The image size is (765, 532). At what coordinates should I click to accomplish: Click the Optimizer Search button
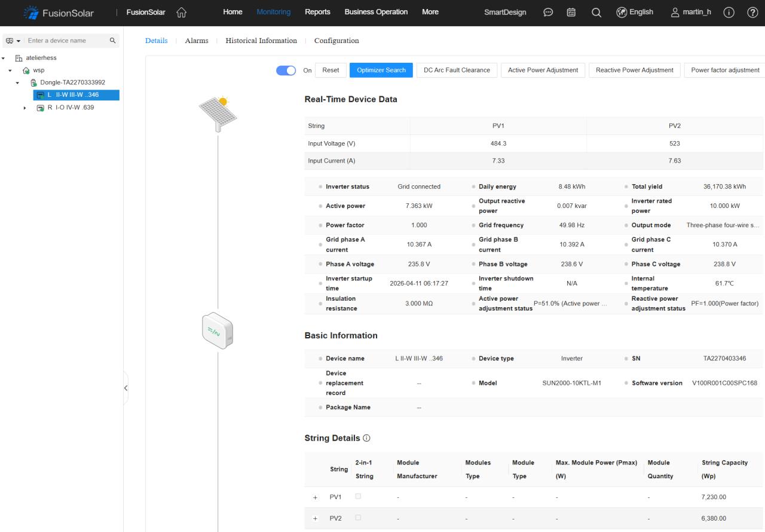(381, 71)
